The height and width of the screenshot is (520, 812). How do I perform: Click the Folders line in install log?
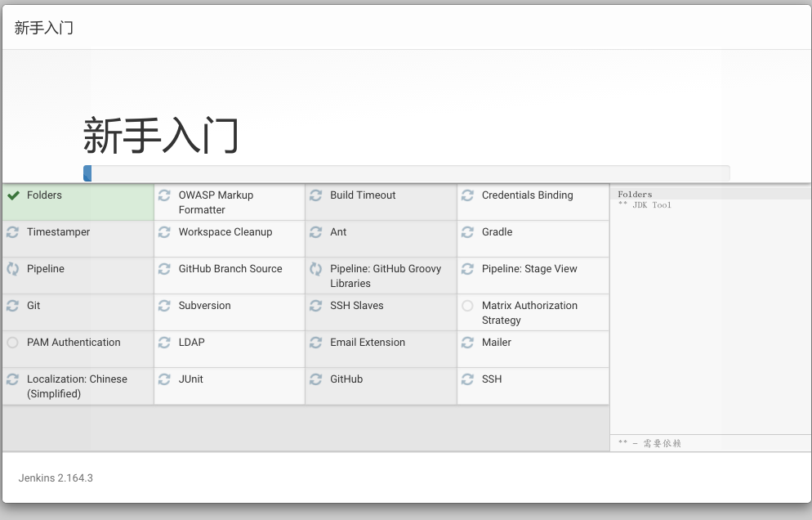coord(635,195)
